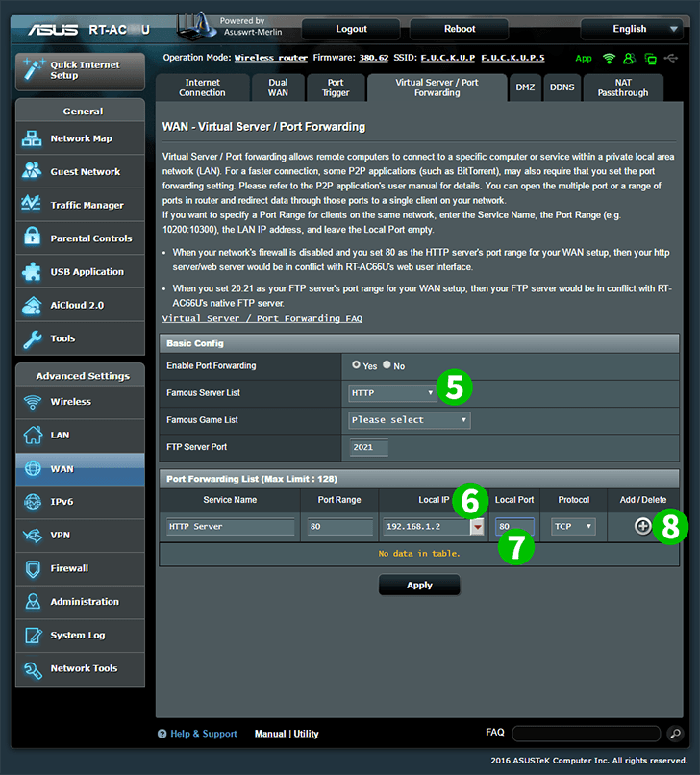Image resolution: width=700 pixels, height=775 pixels.
Task: Select Virtual Server / Port Forwarding tab
Action: coord(437,87)
